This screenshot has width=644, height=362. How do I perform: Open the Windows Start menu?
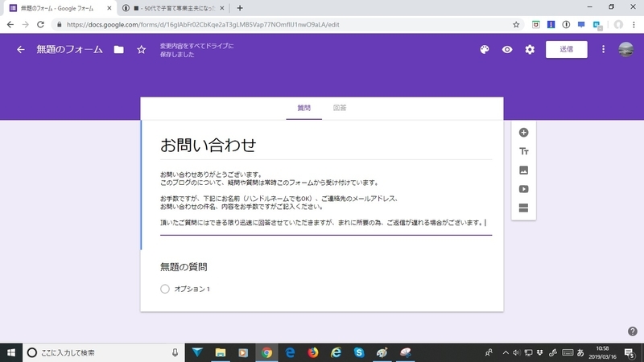point(11,352)
